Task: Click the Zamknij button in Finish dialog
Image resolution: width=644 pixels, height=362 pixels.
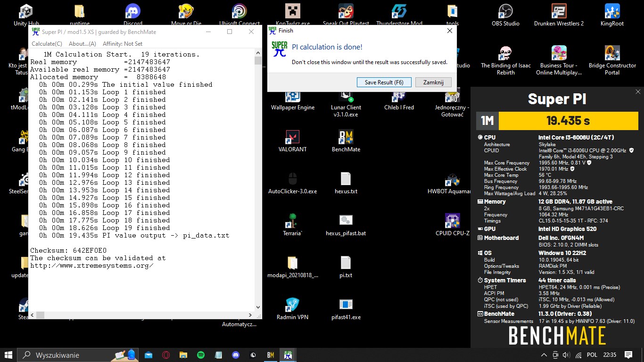Action: (x=433, y=82)
